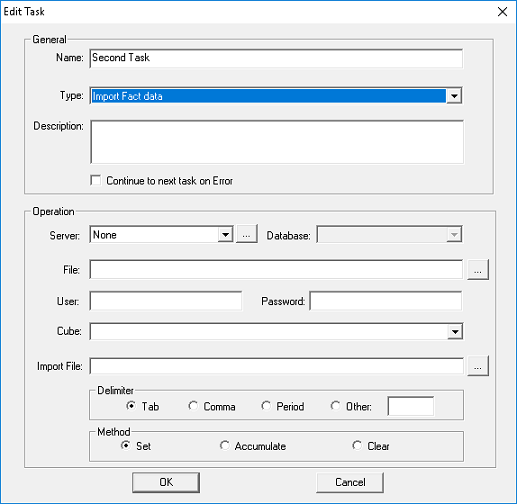Enable Continue to next task on Error
The image size is (517, 504).
coord(96,180)
